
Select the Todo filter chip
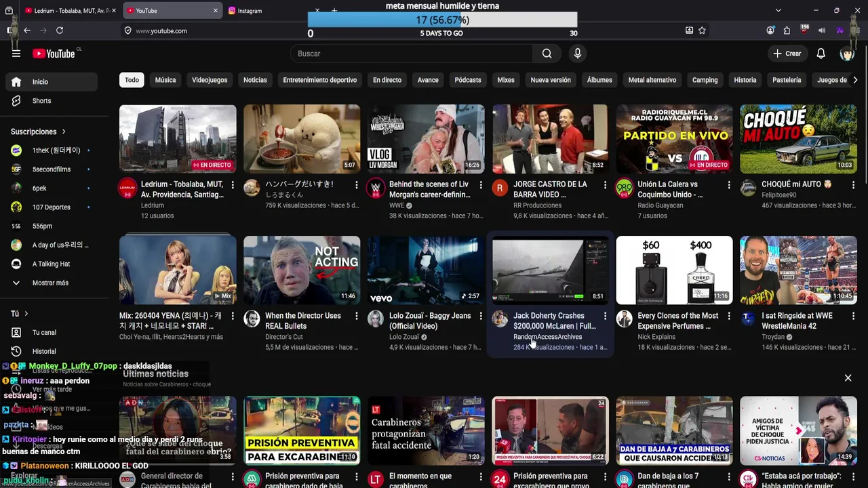pyautogui.click(x=132, y=80)
